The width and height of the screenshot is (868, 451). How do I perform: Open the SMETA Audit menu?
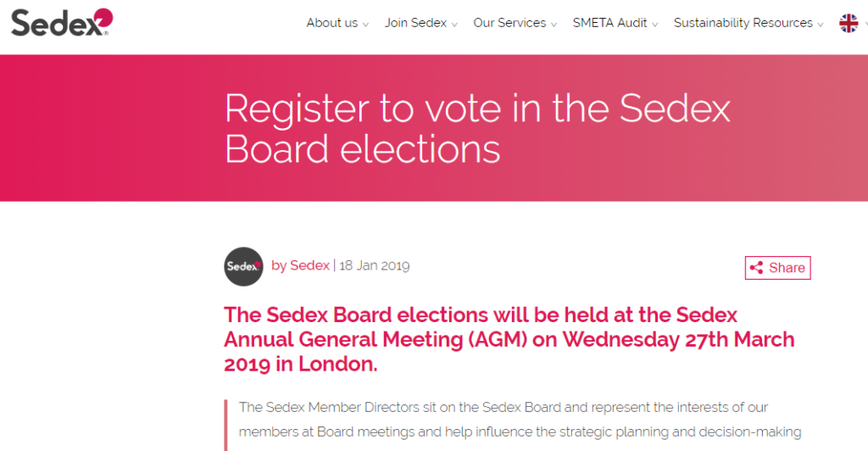point(609,23)
